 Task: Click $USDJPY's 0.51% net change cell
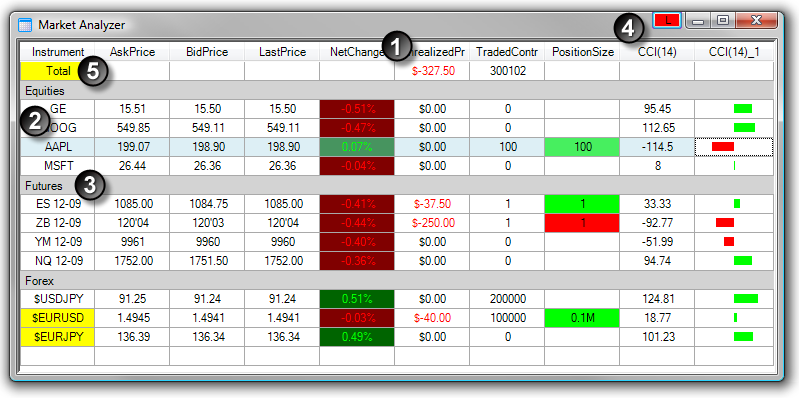coord(357,299)
